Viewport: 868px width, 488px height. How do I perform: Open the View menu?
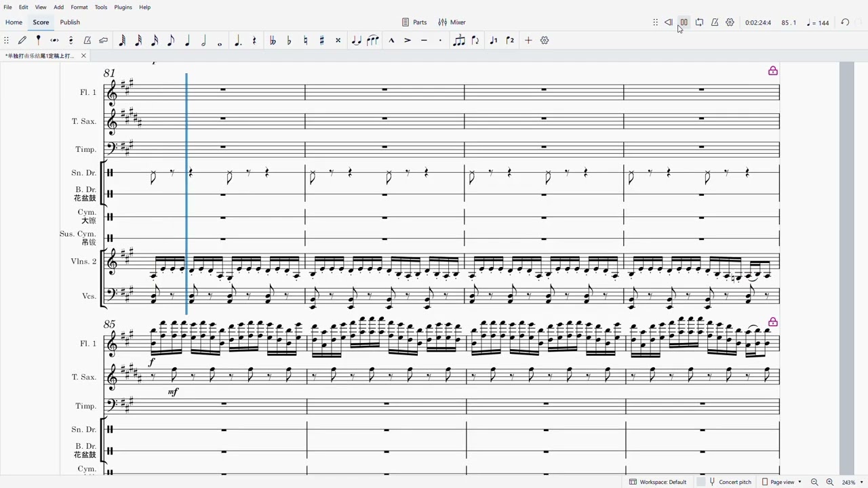point(41,7)
